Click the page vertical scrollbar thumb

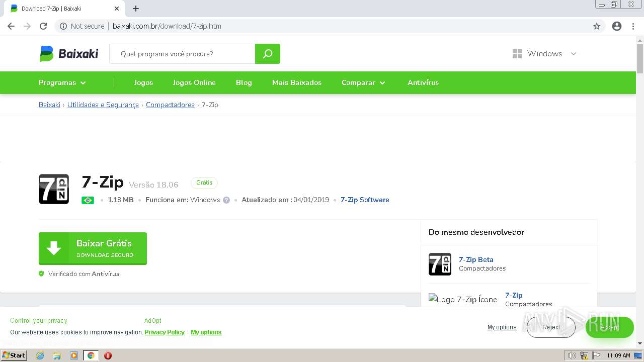tap(640, 58)
